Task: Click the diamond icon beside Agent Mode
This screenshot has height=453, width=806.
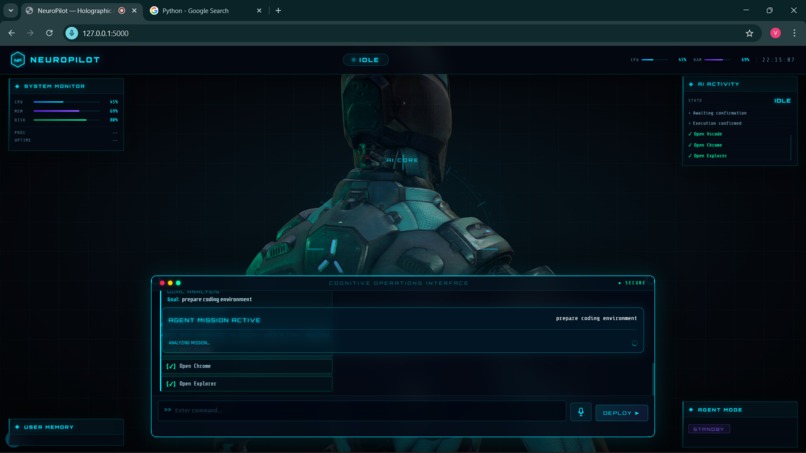Action: pyautogui.click(x=691, y=410)
